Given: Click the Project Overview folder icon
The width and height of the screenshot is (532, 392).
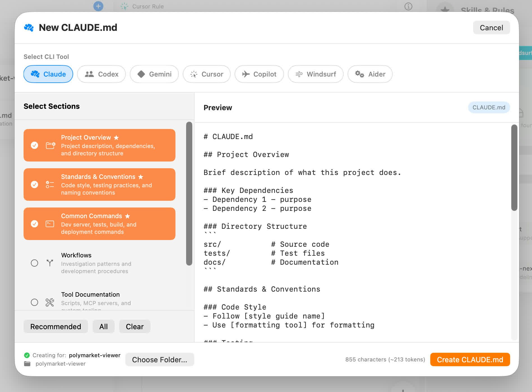Looking at the screenshot, I should click(50, 145).
